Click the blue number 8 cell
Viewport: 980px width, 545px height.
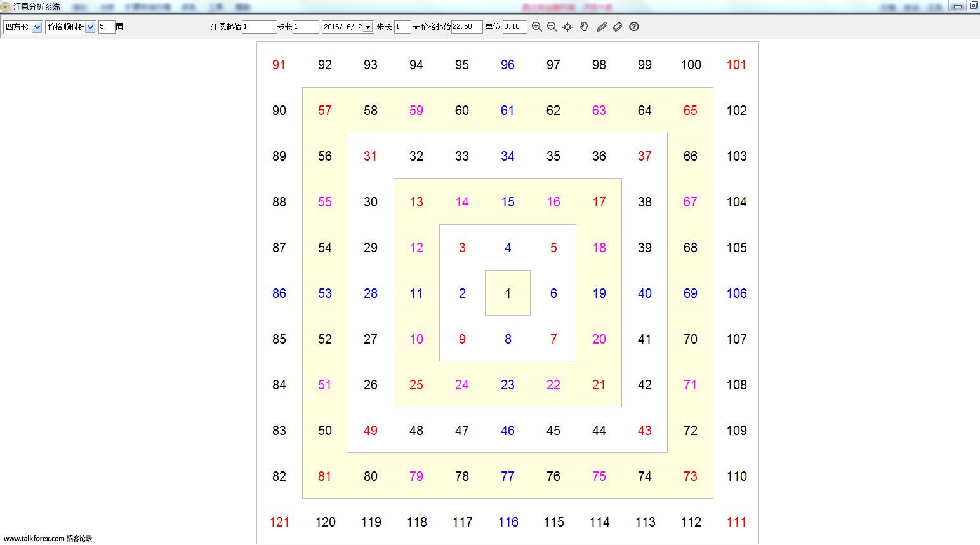tap(508, 339)
